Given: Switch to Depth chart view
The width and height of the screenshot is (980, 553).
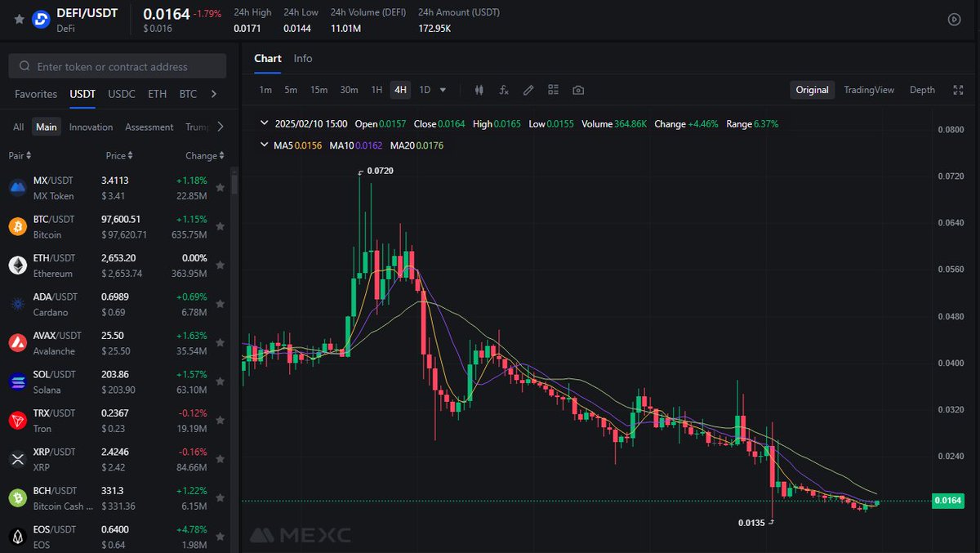Looking at the screenshot, I should (922, 90).
